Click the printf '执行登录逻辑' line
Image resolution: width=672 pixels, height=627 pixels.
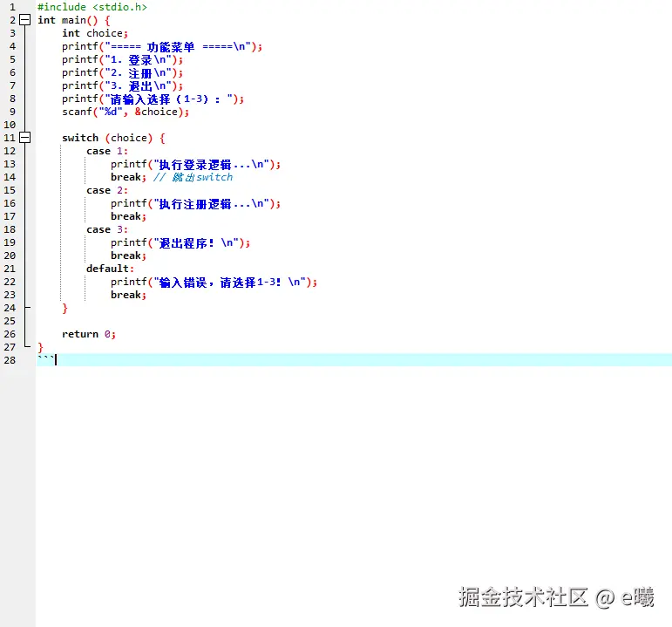pos(195,164)
